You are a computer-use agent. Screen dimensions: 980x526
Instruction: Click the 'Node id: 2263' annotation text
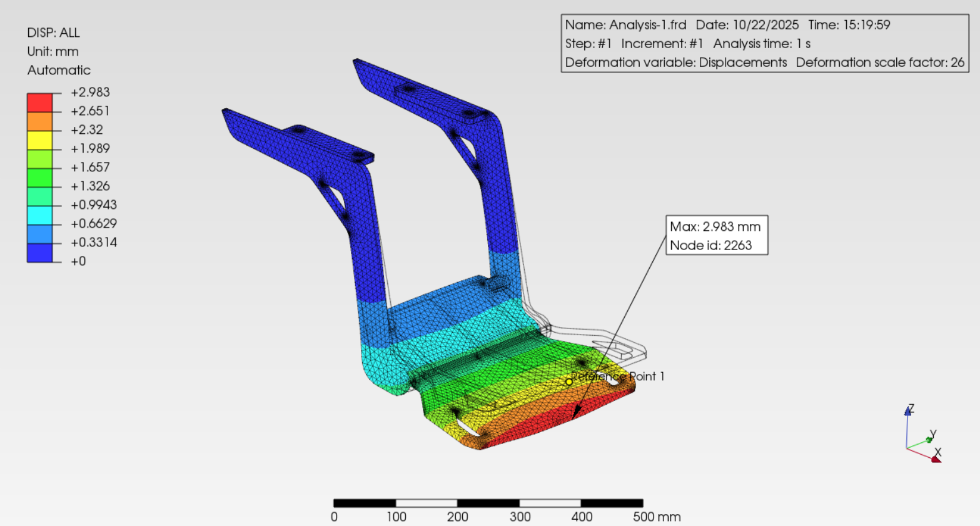tap(710, 245)
